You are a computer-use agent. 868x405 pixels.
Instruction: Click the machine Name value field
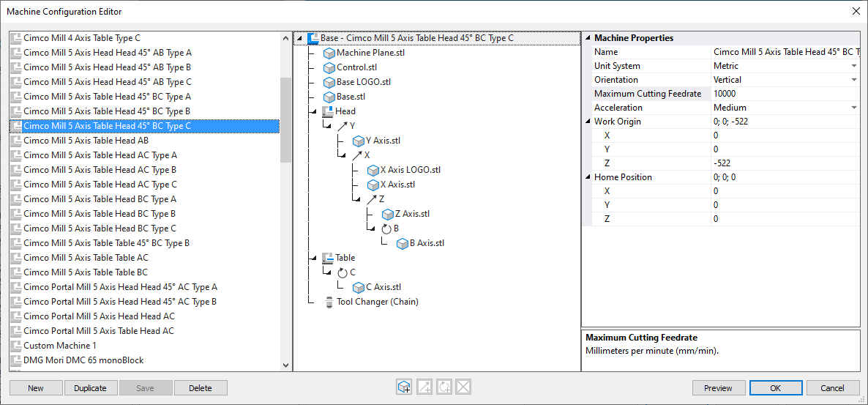786,52
